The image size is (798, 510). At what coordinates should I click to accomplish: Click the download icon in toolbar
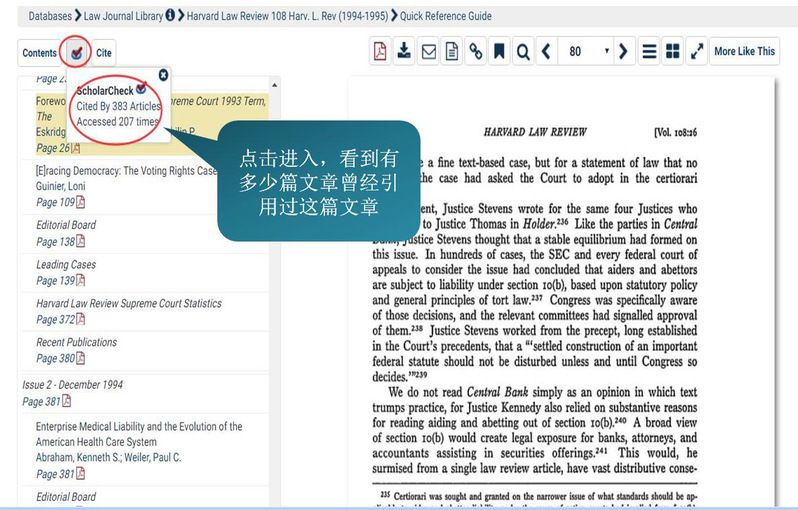(x=404, y=52)
